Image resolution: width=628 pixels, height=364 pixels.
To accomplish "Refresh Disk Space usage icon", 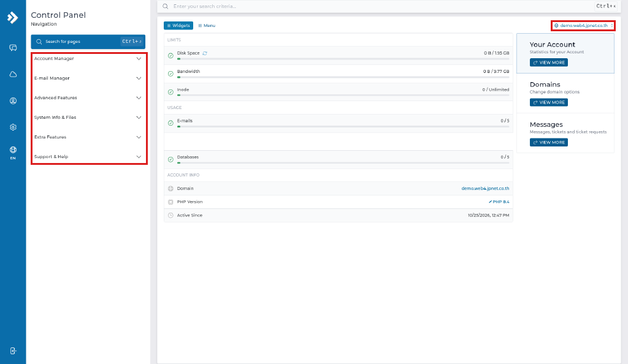I will pos(205,53).
